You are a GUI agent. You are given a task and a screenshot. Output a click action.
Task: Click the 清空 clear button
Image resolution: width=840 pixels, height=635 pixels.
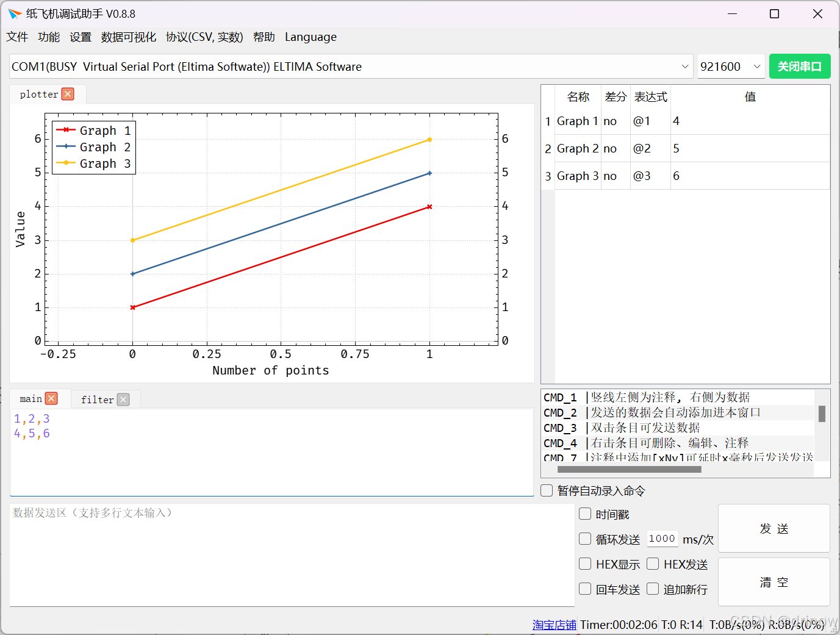774,582
